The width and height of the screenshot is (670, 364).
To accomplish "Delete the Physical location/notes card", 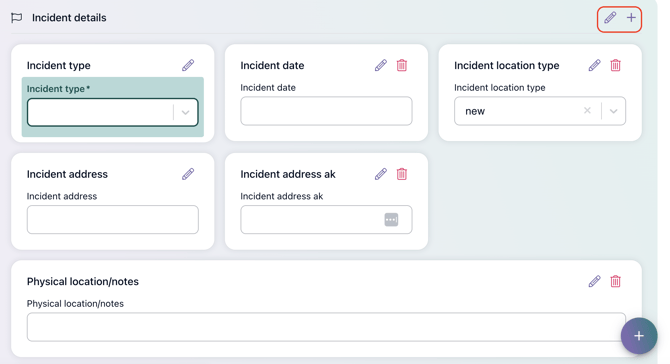I will coord(615,282).
